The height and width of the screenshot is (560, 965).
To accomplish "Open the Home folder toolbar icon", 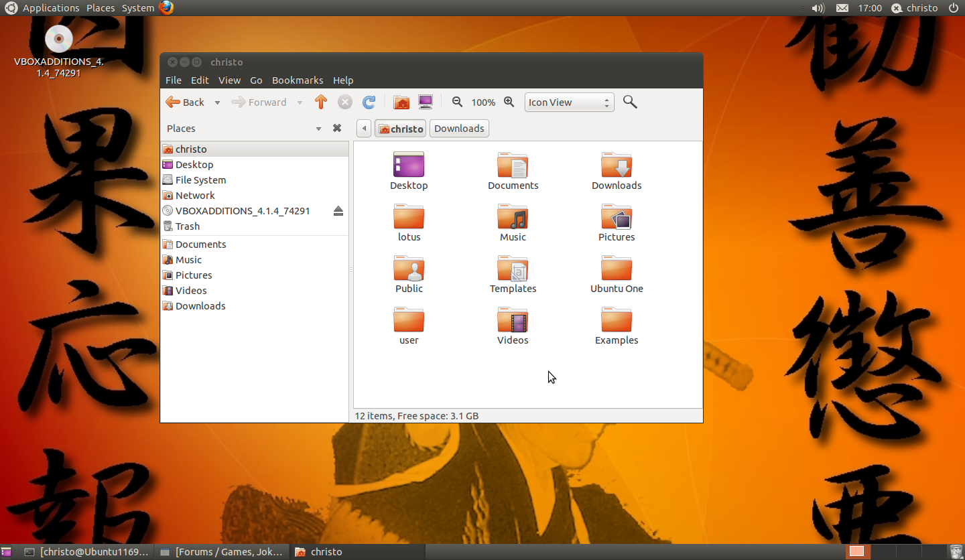I will (401, 102).
